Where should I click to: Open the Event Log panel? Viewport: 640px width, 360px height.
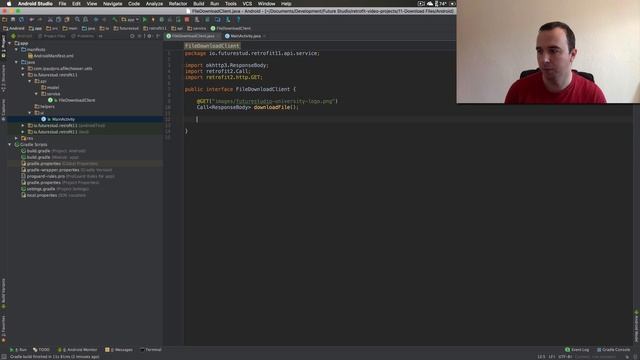577,350
